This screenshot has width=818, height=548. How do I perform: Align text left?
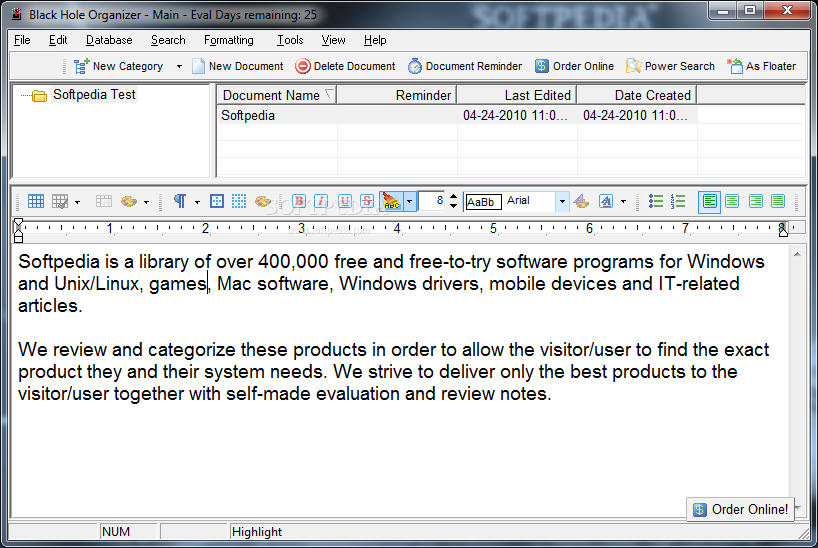coord(709,201)
